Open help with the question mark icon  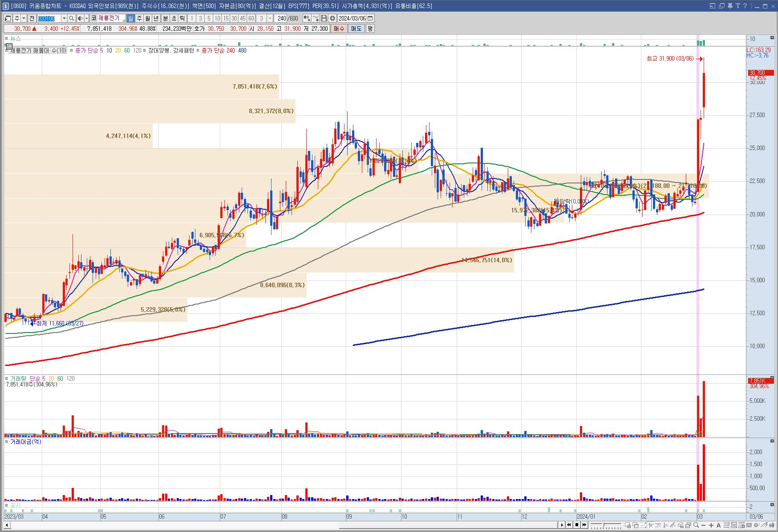[745, 6]
